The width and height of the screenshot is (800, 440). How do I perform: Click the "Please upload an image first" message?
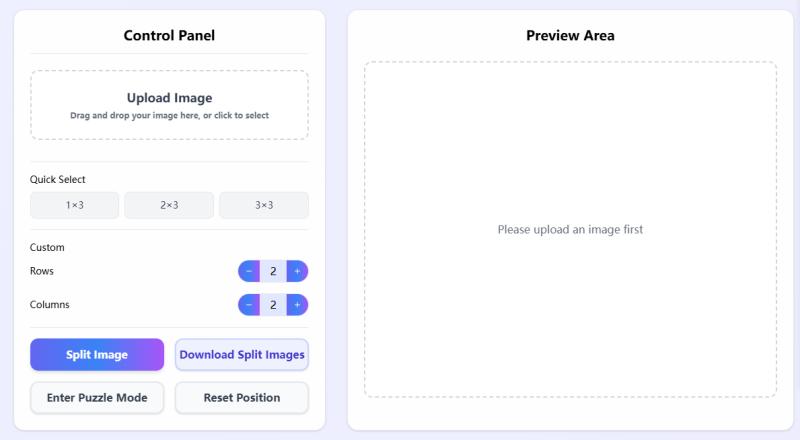coord(570,230)
